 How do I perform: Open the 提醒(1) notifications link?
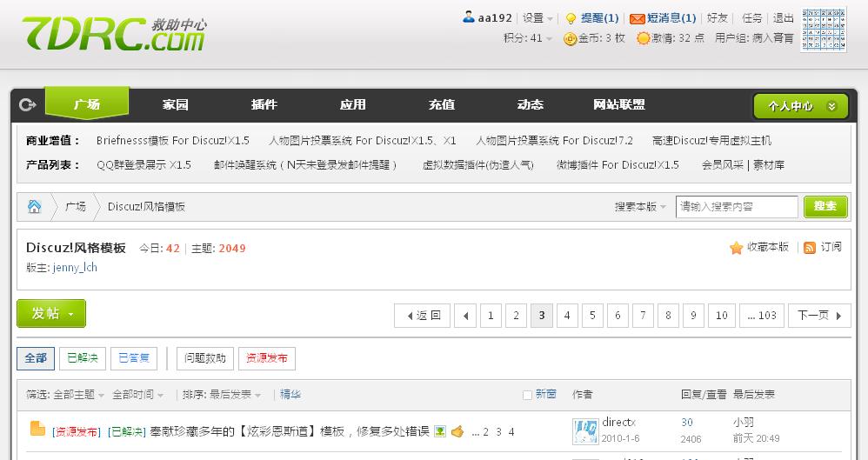click(x=599, y=18)
